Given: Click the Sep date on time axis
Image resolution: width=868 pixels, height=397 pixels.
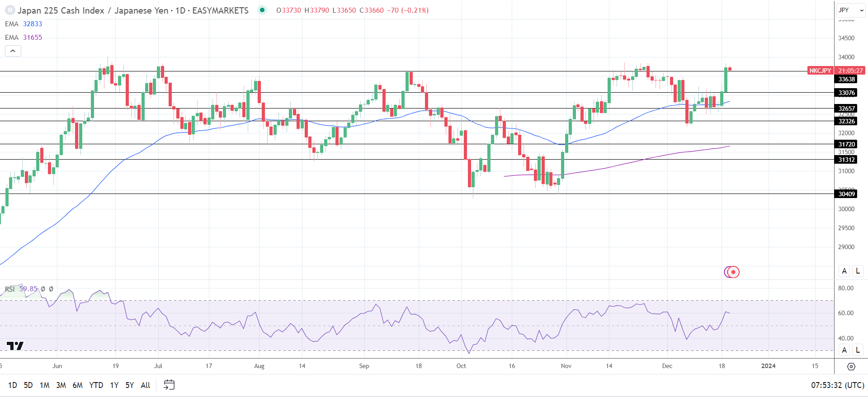Looking at the screenshot, I should tap(364, 366).
